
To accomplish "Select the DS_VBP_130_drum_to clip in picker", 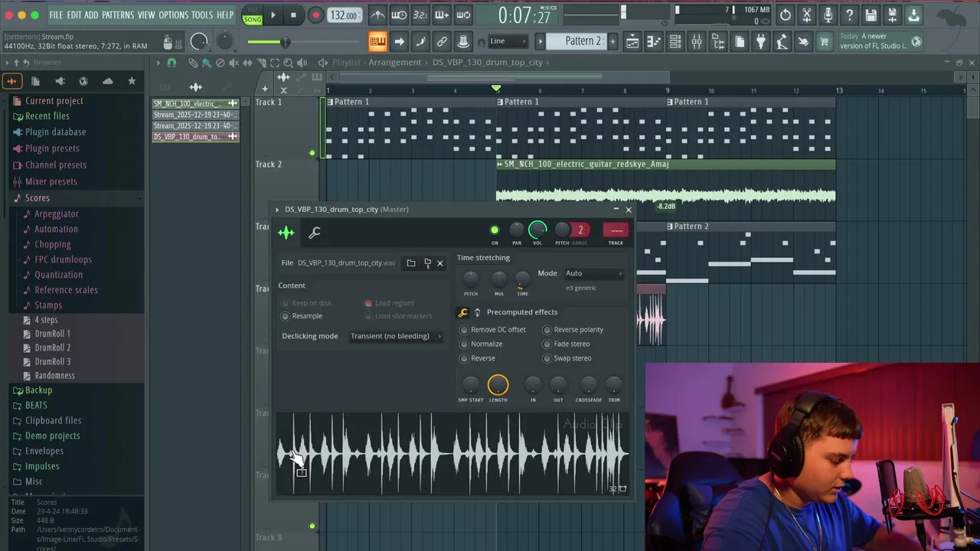I will tap(195, 137).
